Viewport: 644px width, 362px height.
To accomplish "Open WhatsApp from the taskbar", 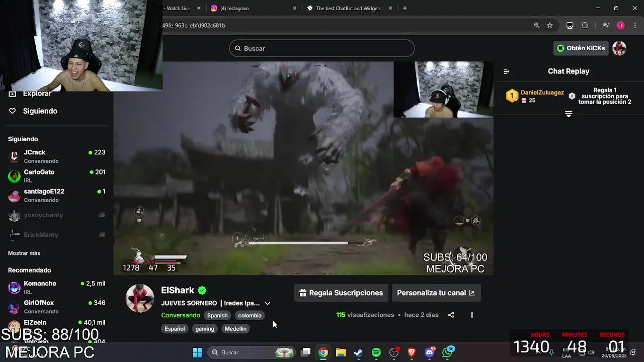I will coord(447,352).
